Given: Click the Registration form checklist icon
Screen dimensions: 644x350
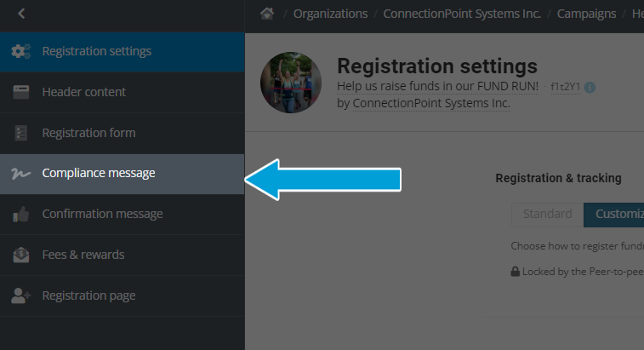Looking at the screenshot, I should 21,133.
